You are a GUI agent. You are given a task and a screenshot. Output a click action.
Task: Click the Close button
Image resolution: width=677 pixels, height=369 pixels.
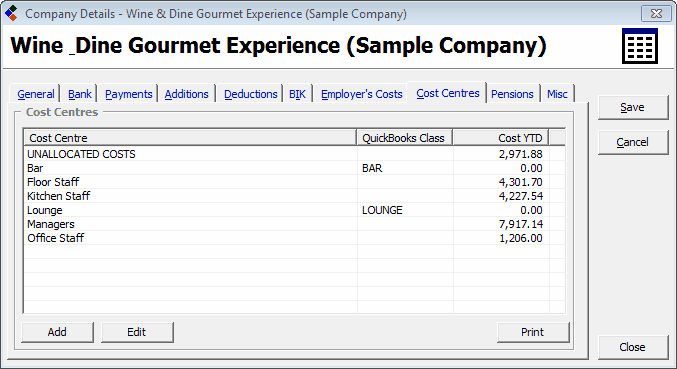click(x=633, y=347)
